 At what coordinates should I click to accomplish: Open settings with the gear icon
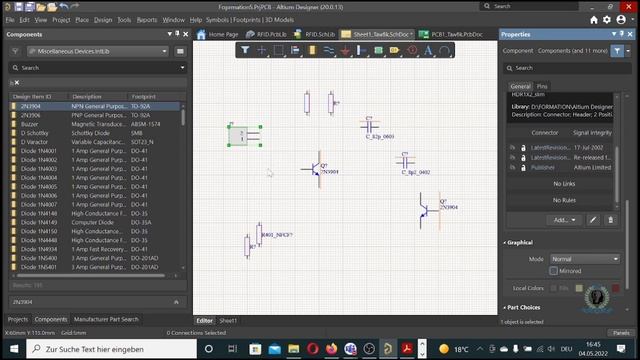(x=607, y=20)
